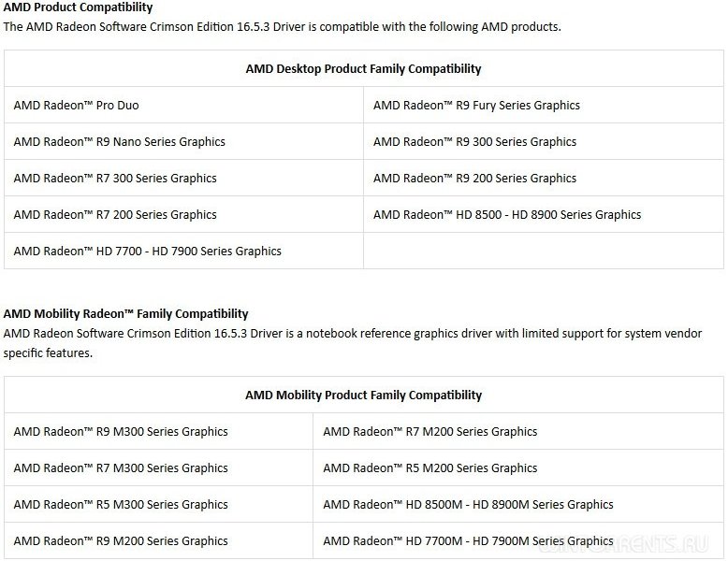Click the Radeon R9 Fury Series Graphics entry

pos(476,106)
